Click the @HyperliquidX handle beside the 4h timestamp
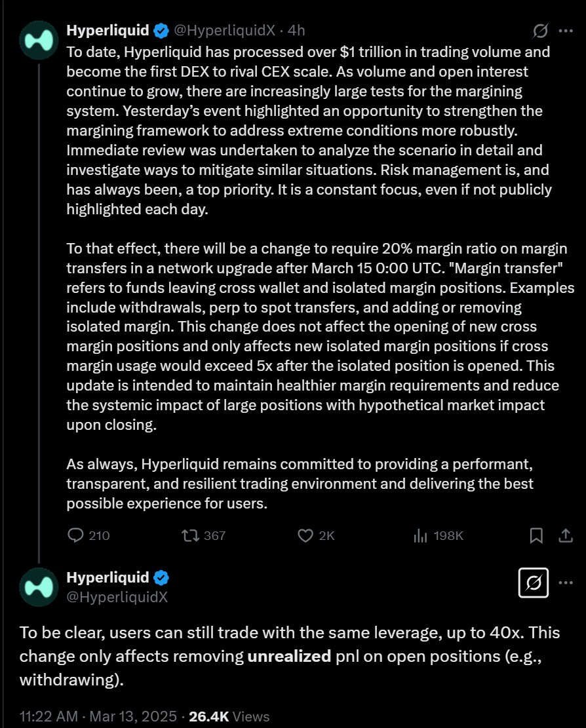The width and height of the screenshot is (586, 728). coord(224,30)
